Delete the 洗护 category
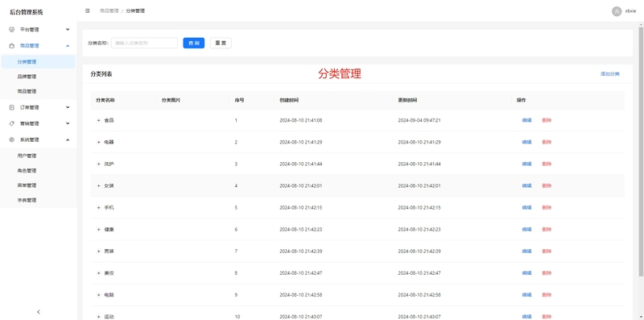Image resolution: width=644 pixels, height=320 pixels. coord(547,164)
